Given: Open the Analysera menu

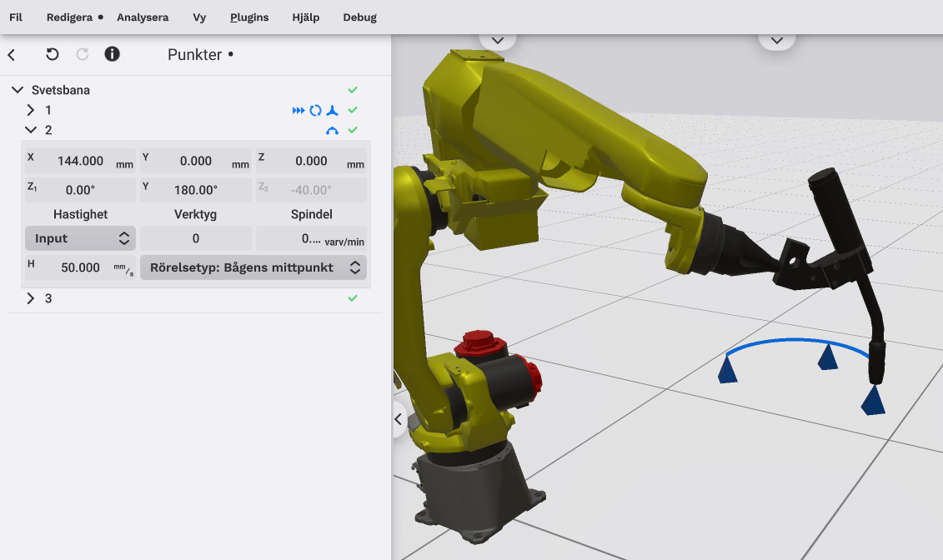Looking at the screenshot, I should click(143, 17).
